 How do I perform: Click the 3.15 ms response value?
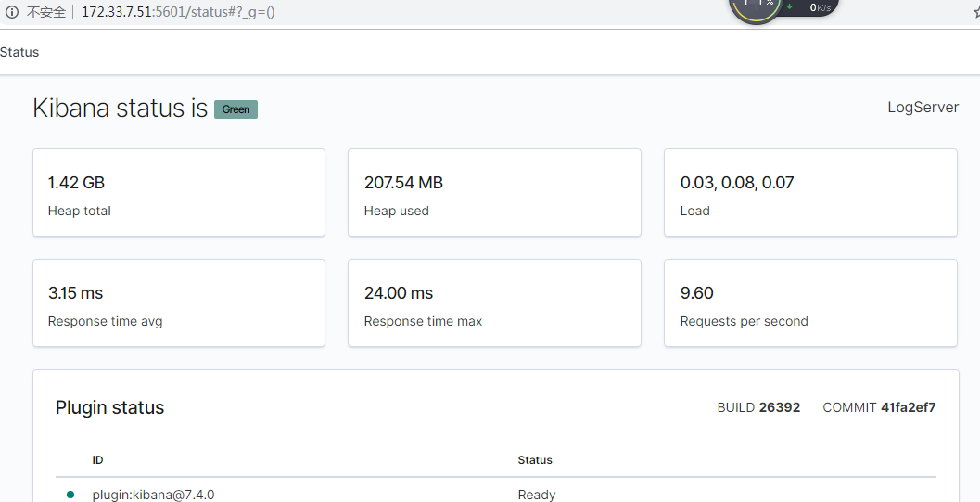(76, 293)
